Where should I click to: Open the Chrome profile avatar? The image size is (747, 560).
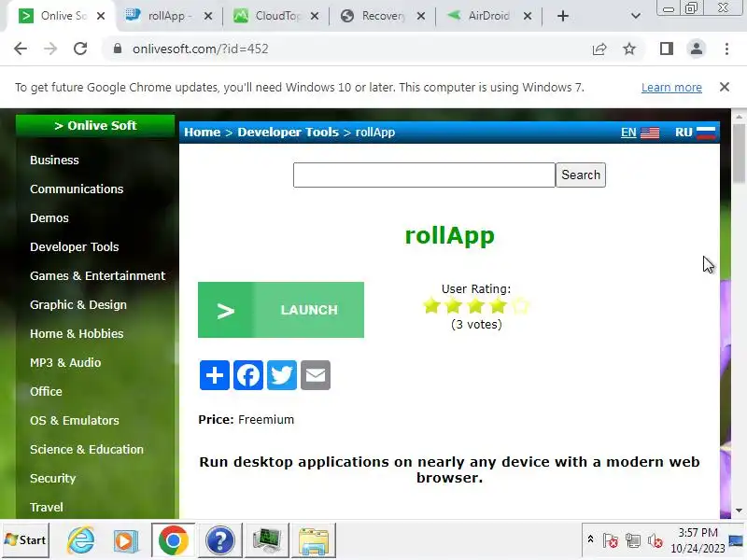(x=696, y=49)
